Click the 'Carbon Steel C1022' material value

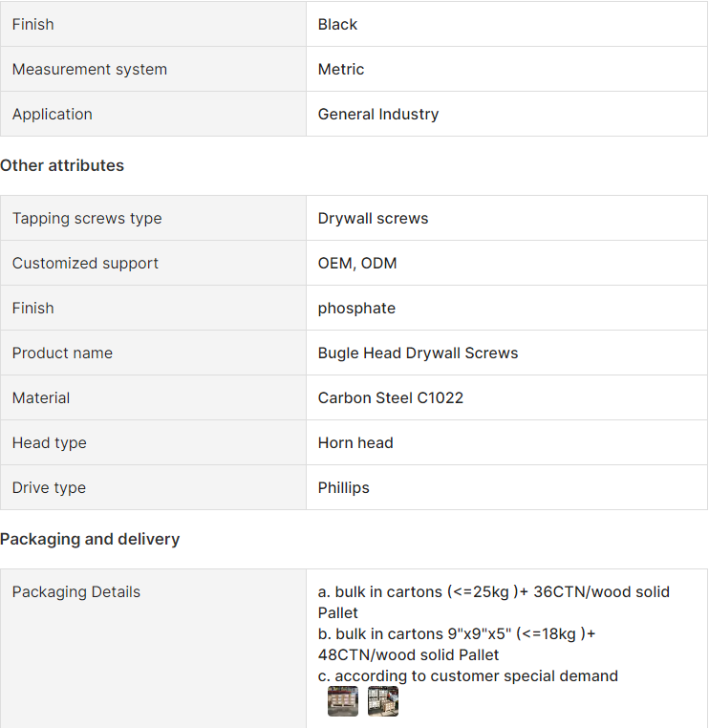(390, 397)
